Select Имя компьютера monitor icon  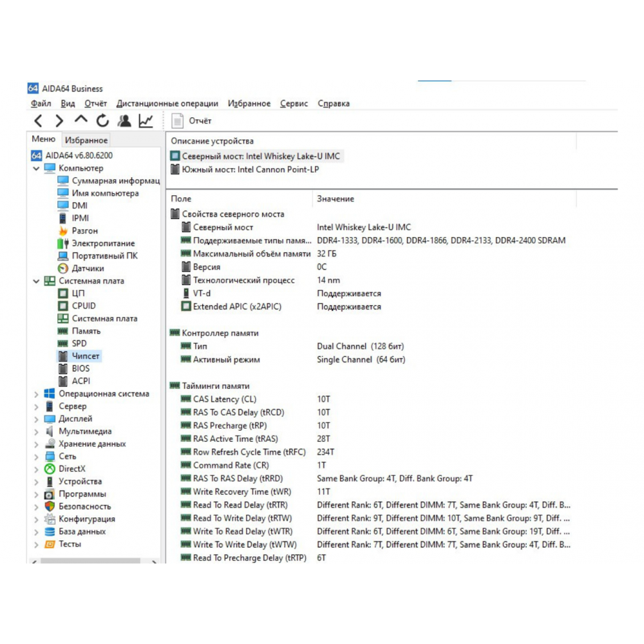pyautogui.click(x=63, y=193)
